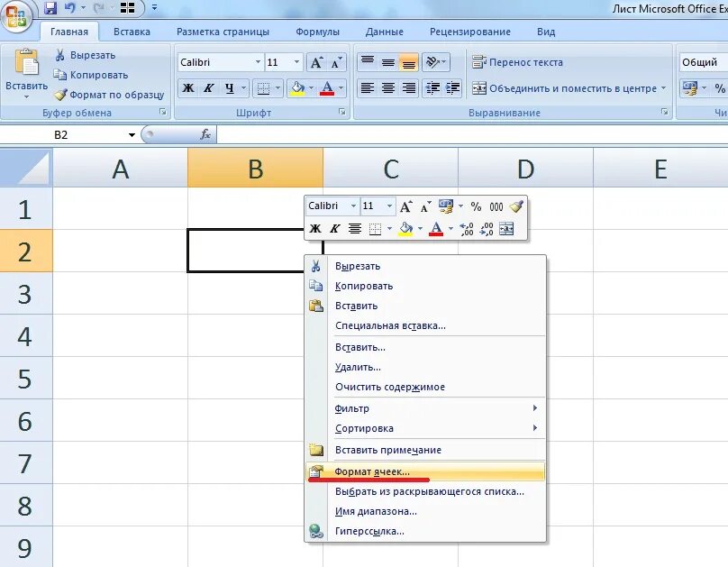Save workbook via quick access toolbar
The image size is (728, 567).
(x=50, y=8)
